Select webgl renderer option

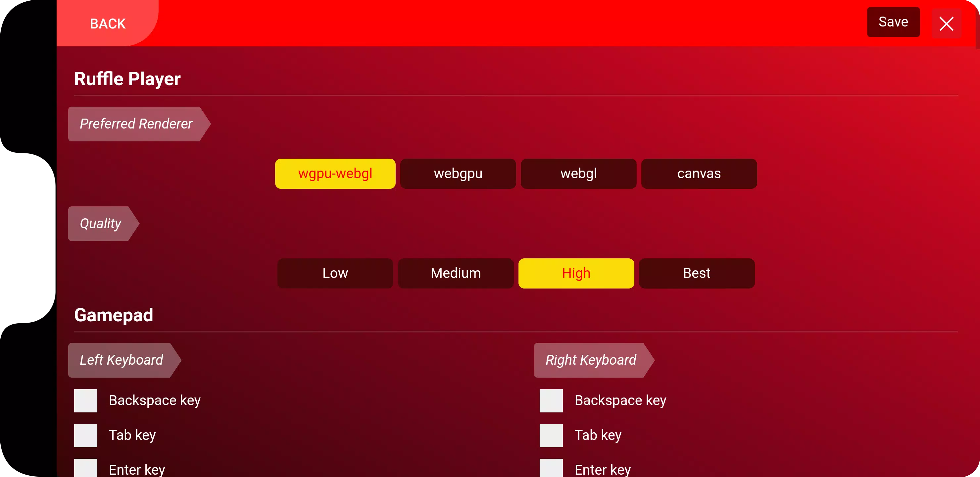578,173
